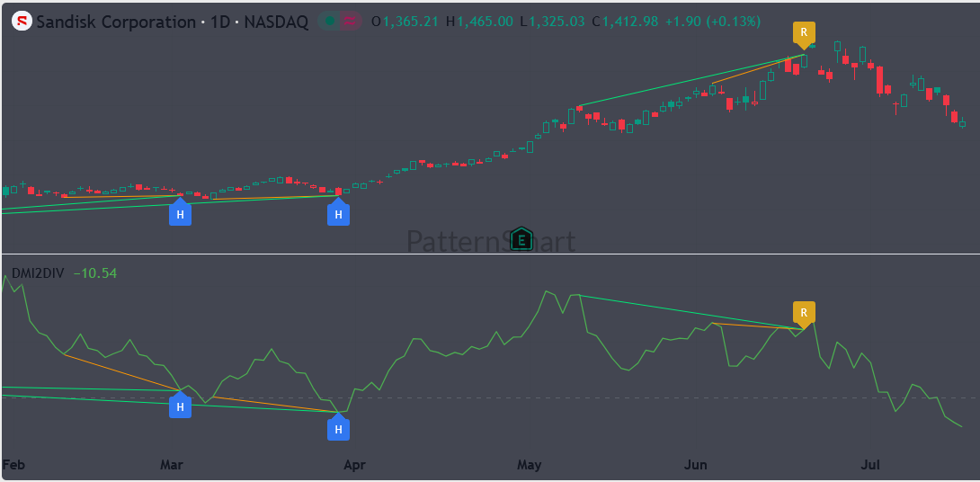Screen dimensions: 980x482
Task: Select the gold R marker in DMI2DIV pane
Action: [804, 314]
